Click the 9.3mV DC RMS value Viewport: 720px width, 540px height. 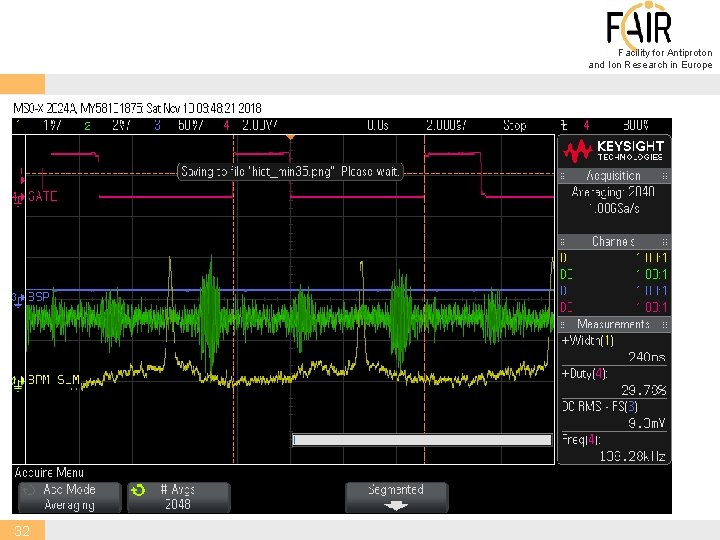[x=647, y=423]
